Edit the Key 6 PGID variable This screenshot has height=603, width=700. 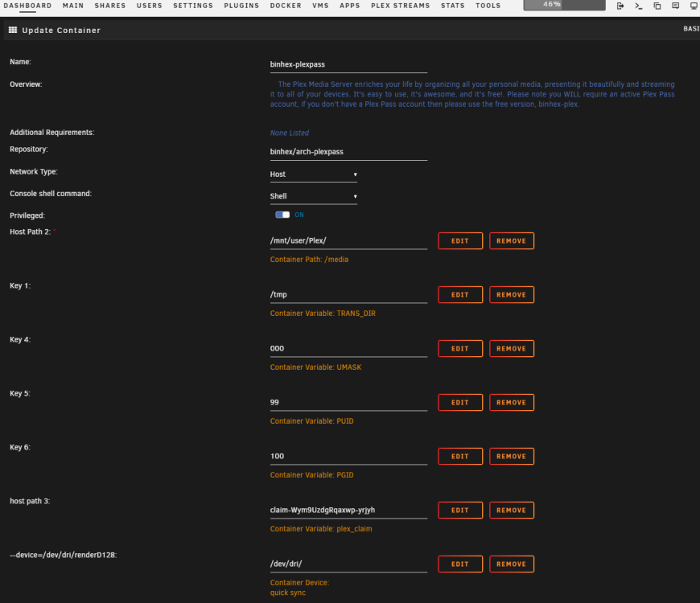click(460, 456)
